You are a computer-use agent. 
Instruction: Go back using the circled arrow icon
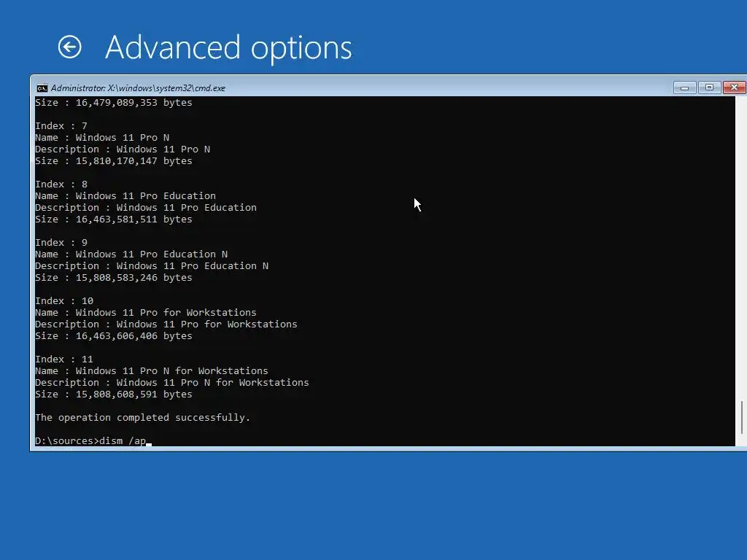click(69, 47)
